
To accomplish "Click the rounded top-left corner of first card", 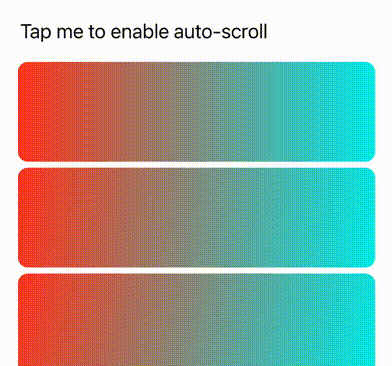I will pyautogui.click(x=22, y=66).
